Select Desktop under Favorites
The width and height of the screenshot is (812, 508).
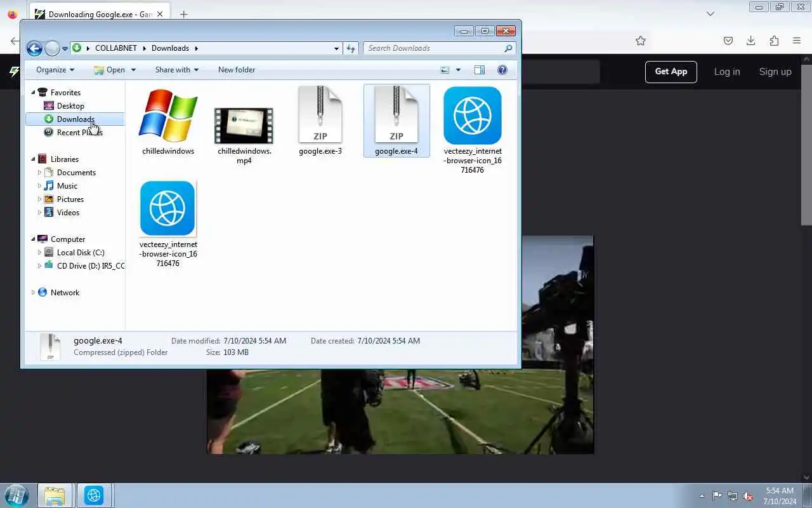click(x=70, y=106)
